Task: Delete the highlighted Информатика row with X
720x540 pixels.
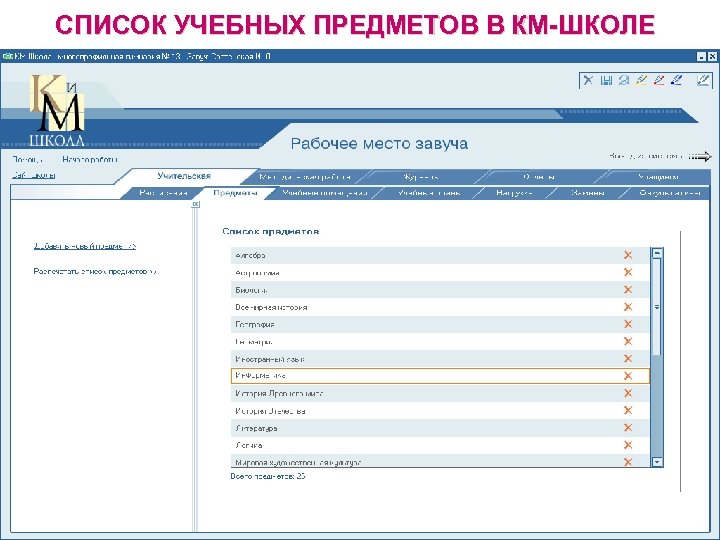Action: 628,376
